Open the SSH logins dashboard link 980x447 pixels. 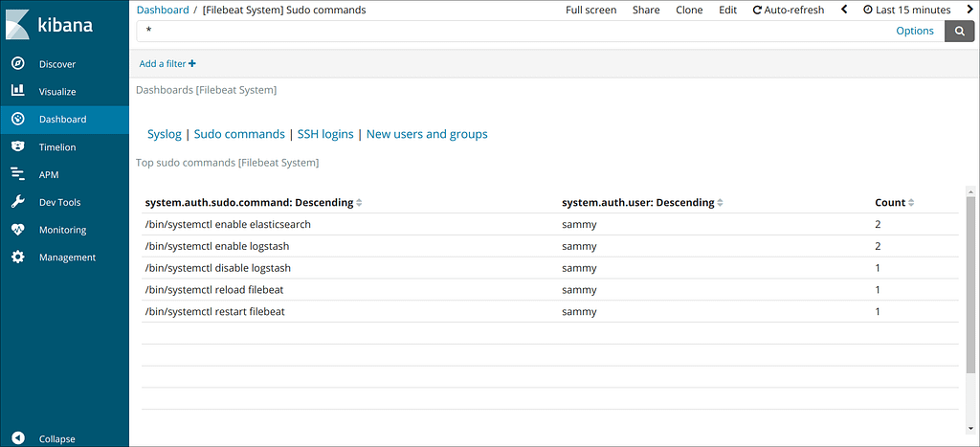point(325,134)
